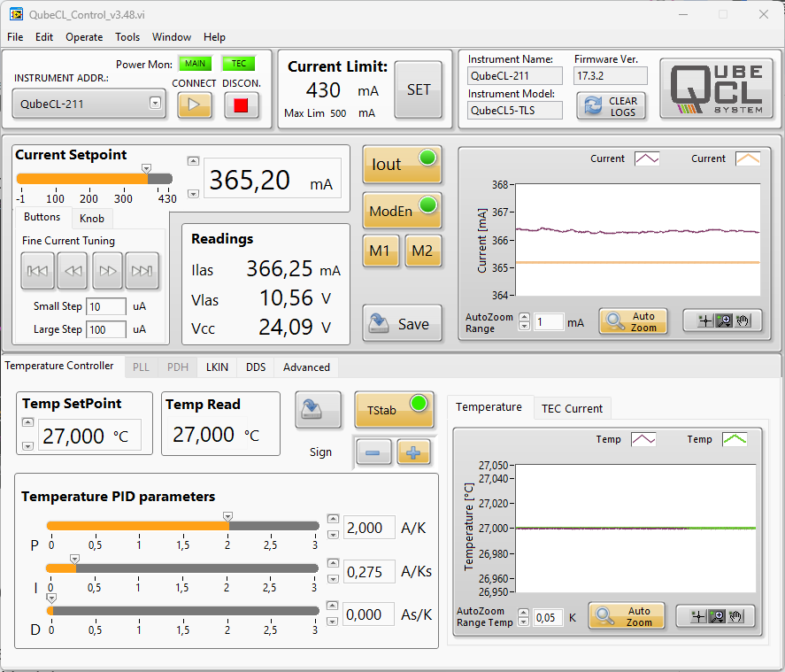Click the MAIN power monitor indicator
Image resolution: width=785 pixels, height=672 pixels.
tap(196, 64)
